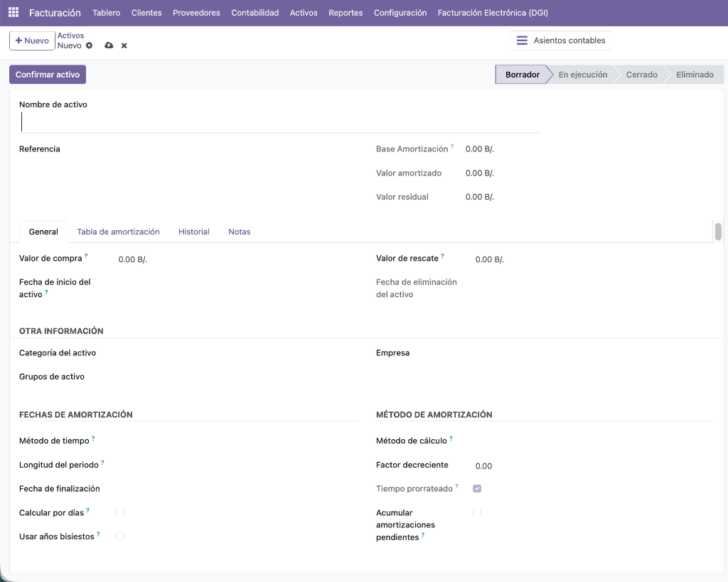Set status to Eliminado

695,74
